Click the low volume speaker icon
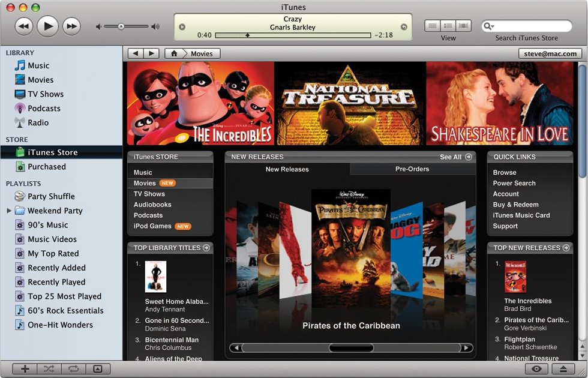The image size is (588, 378). [98, 26]
